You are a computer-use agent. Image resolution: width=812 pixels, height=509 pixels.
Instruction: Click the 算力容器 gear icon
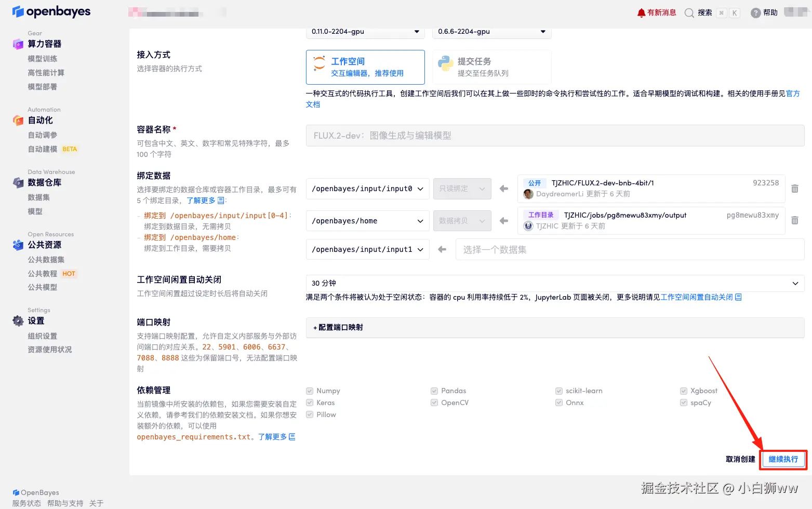pyautogui.click(x=18, y=44)
